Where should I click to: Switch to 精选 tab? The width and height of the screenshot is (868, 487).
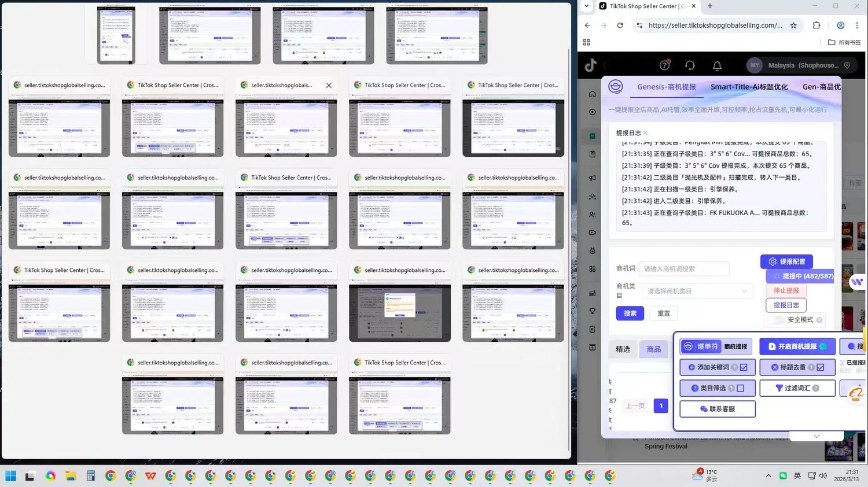point(623,349)
